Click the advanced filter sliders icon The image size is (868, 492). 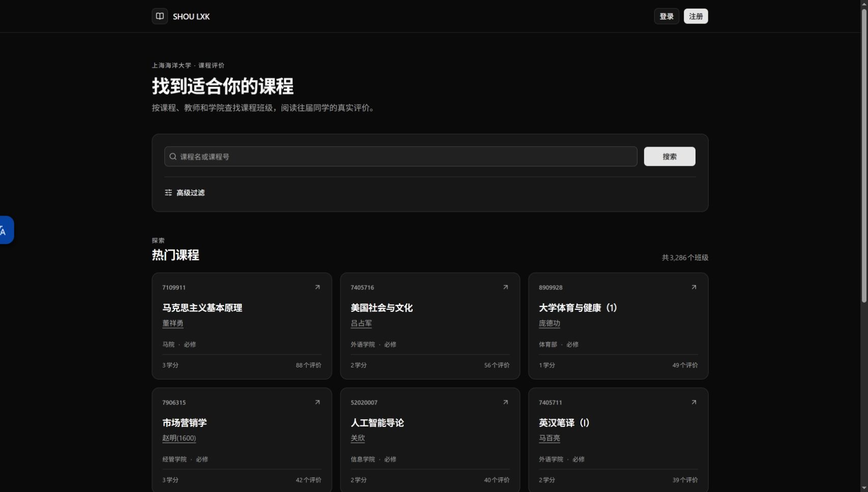(x=168, y=193)
